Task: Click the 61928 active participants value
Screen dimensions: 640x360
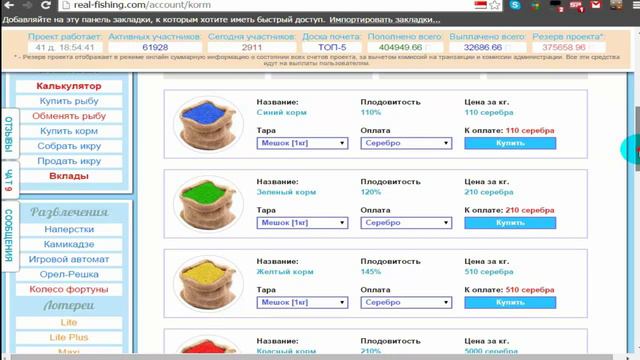Action: (x=155, y=47)
